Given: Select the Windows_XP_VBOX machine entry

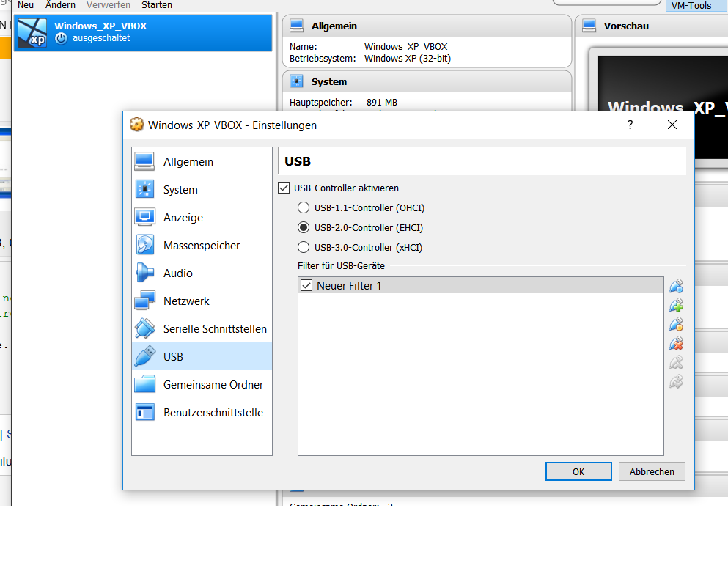Looking at the screenshot, I should [x=143, y=32].
